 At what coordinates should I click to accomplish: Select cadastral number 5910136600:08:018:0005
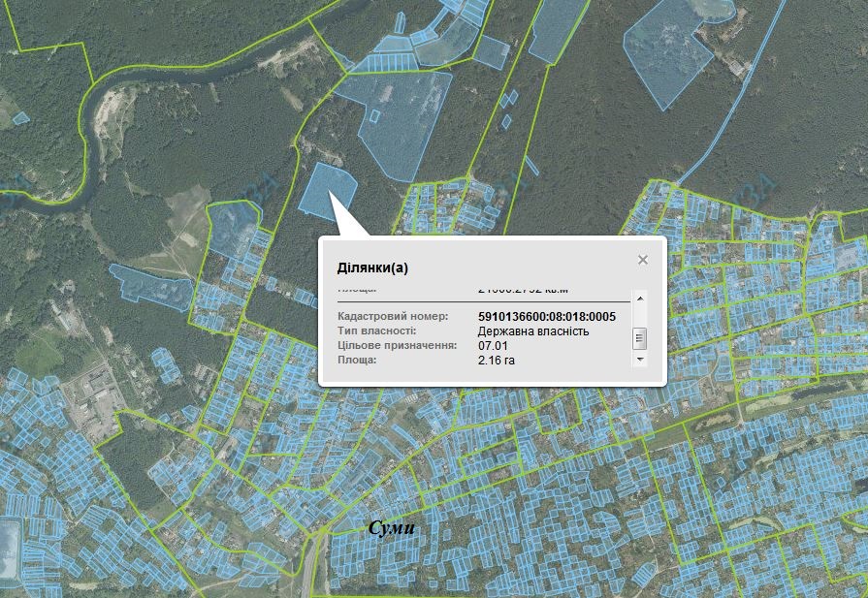tap(547, 316)
